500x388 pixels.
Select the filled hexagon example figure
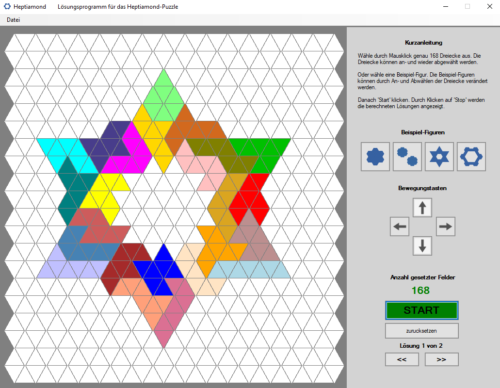pos(375,157)
